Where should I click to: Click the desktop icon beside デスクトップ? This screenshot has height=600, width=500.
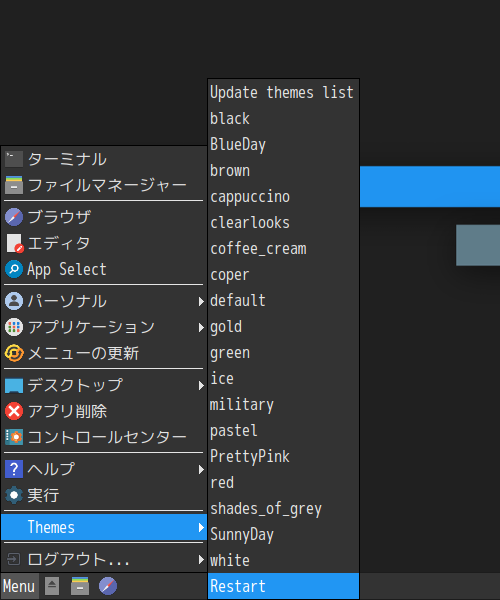[14, 385]
